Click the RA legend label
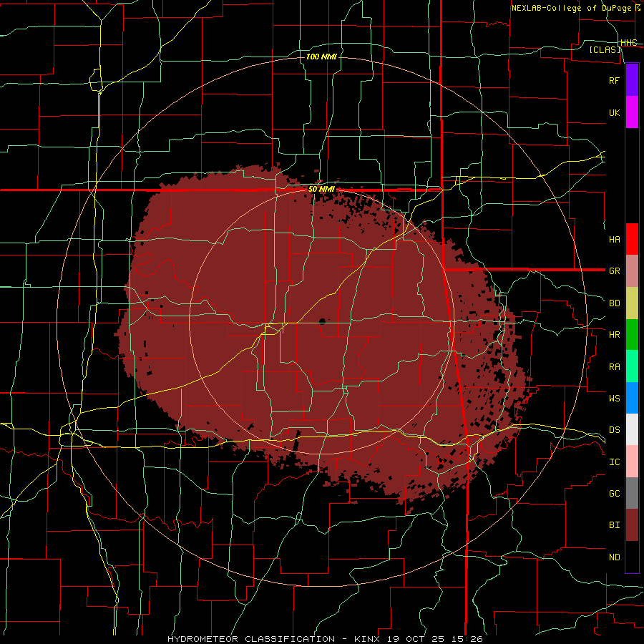The image size is (644, 644). 614,366
